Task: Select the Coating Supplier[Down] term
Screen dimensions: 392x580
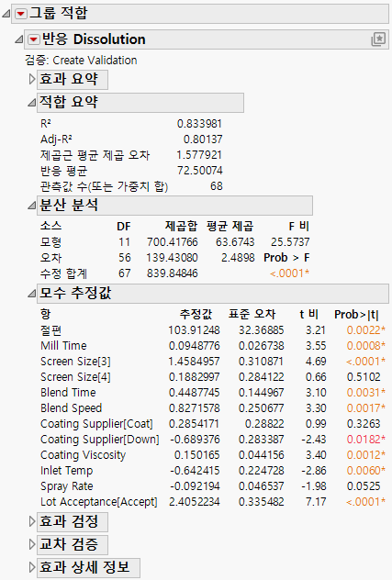Action: point(100,439)
